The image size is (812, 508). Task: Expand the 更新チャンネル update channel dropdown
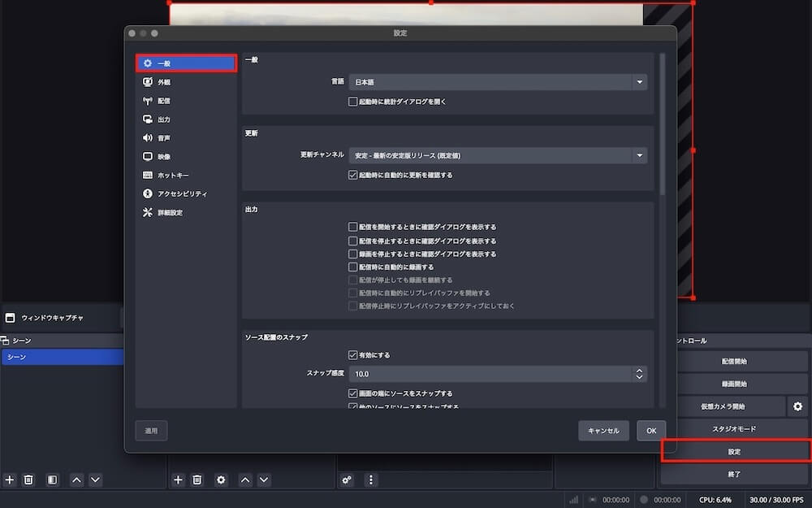[498, 155]
